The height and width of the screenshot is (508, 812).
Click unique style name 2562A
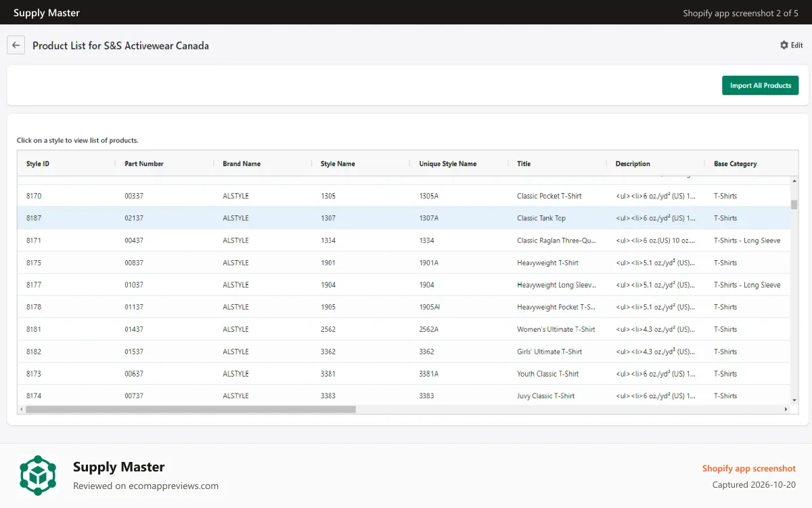pyautogui.click(x=429, y=329)
